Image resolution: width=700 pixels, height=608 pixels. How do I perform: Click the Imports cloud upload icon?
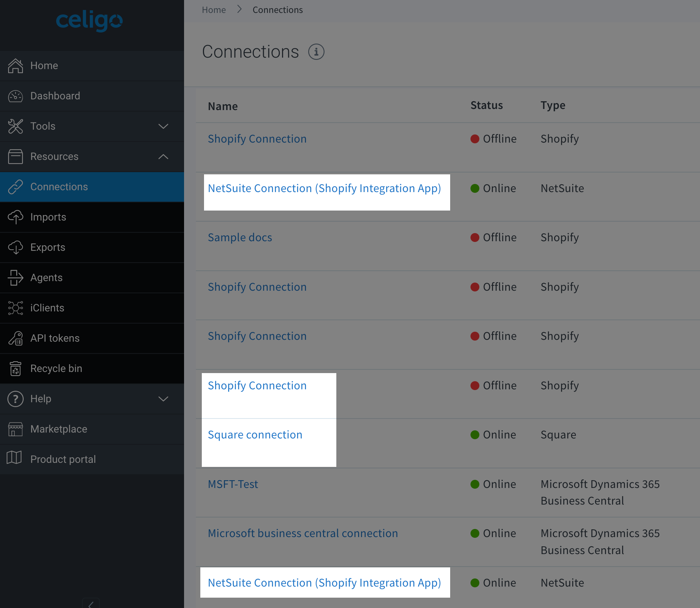(16, 217)
